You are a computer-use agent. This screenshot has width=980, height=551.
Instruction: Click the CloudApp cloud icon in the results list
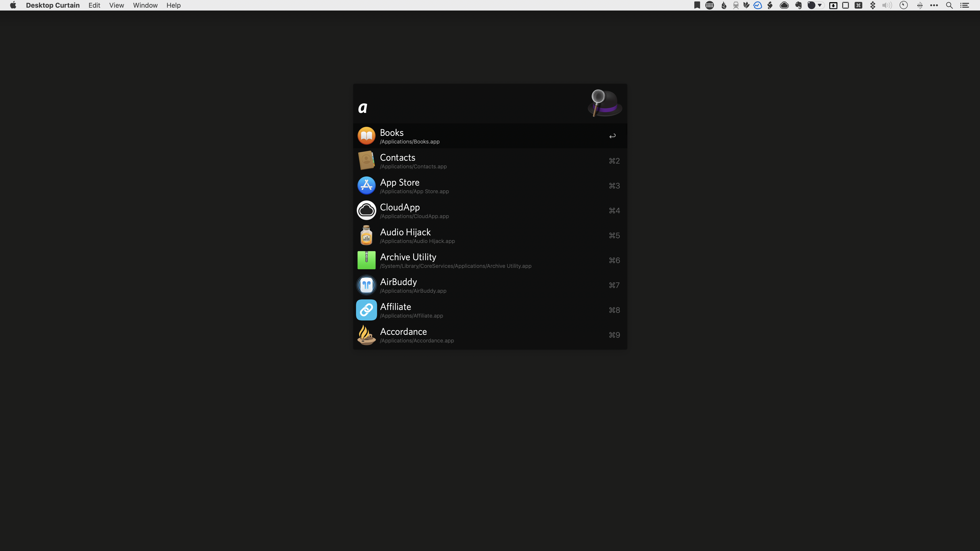(366, 210)
